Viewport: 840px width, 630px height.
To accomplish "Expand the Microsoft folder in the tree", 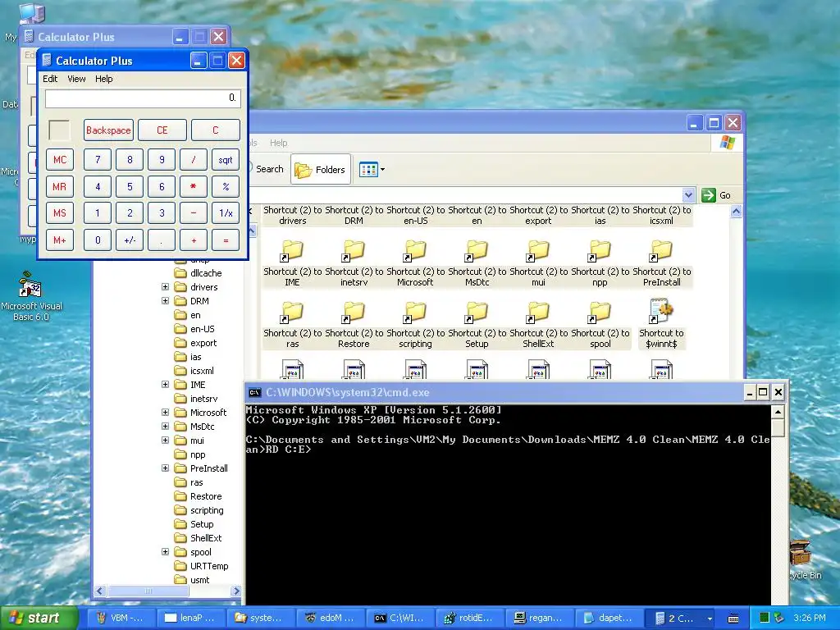I will (x=166, y=413).
